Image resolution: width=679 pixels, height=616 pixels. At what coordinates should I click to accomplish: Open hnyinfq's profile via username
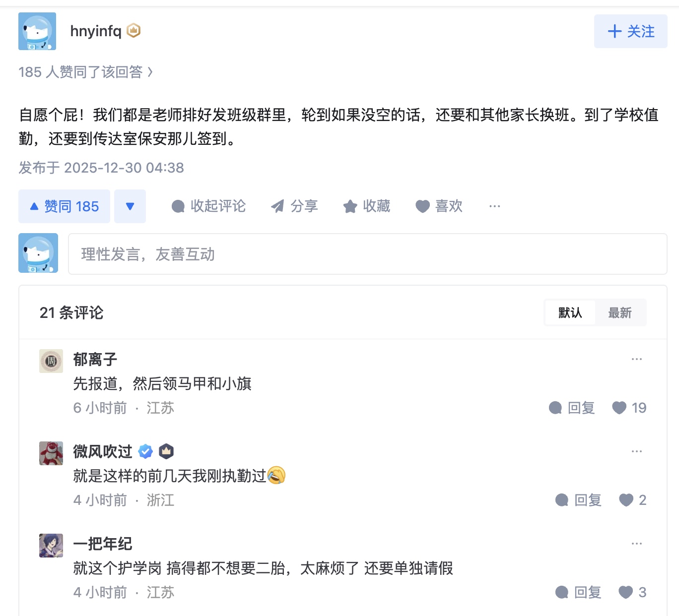[96, 31]
